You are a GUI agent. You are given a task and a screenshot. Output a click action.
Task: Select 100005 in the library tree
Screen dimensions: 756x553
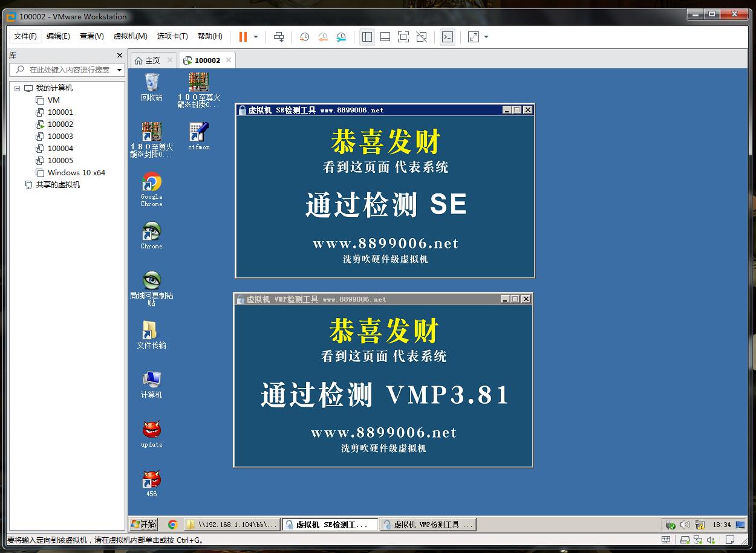point(54,161)
